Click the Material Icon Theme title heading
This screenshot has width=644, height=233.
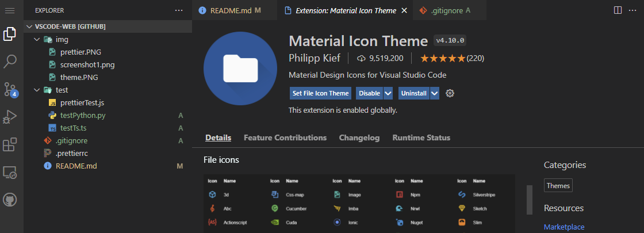(359, 41)
